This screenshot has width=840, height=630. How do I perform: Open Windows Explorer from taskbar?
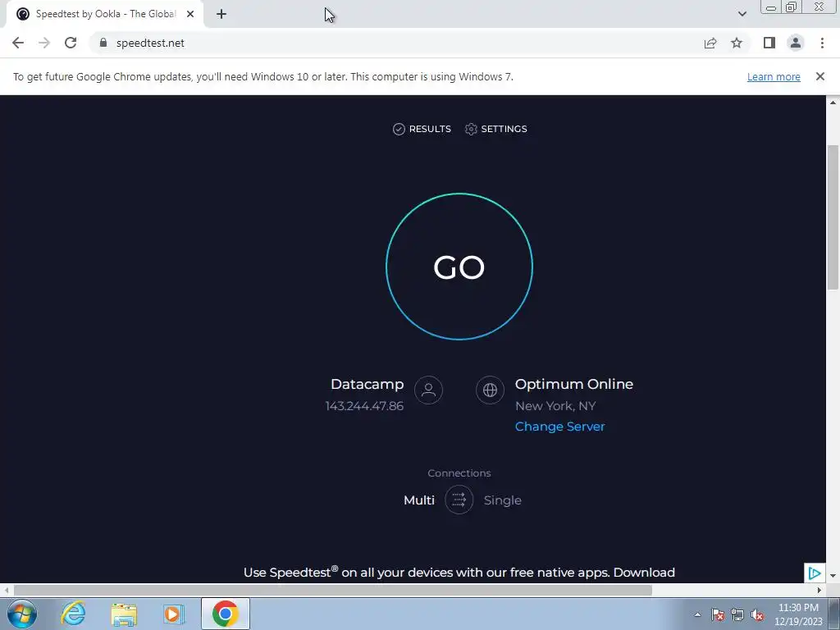[x=124, y=614]
